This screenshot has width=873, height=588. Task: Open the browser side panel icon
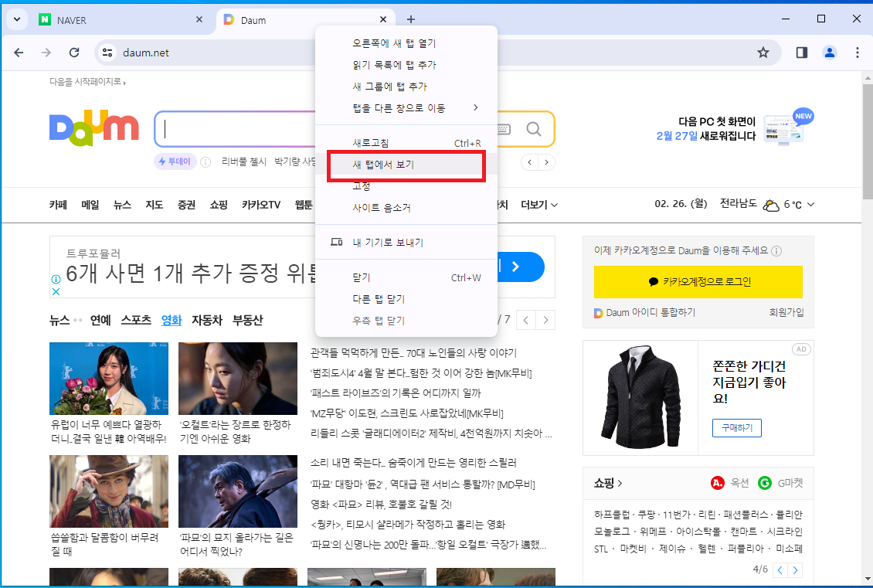[801, 53]
